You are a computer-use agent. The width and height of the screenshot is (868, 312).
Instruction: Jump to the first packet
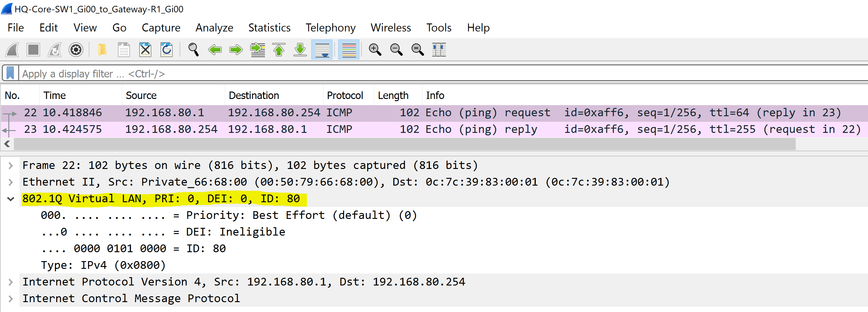pos(279,50)
